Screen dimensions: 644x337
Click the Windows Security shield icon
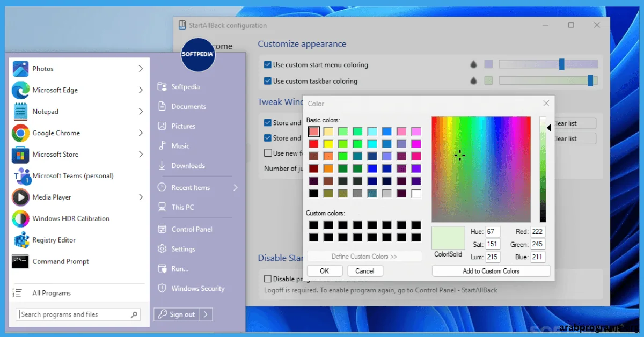(x=162, y=289)
